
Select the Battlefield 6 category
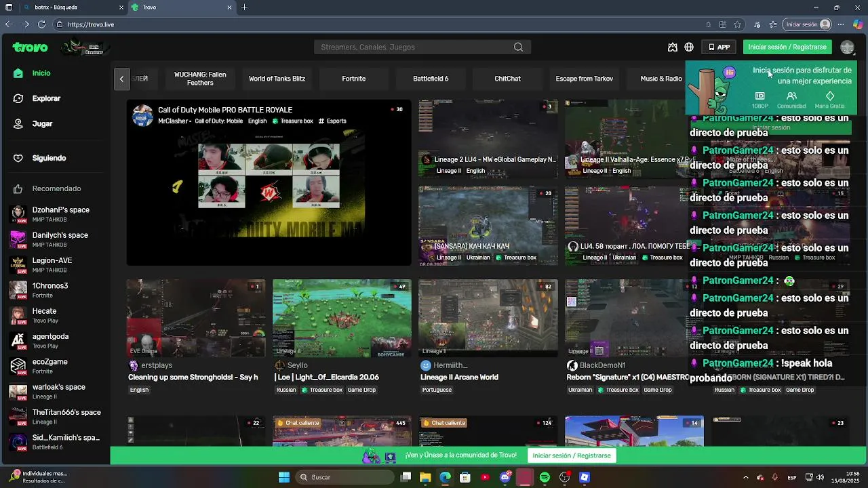(x=431, y=79)
